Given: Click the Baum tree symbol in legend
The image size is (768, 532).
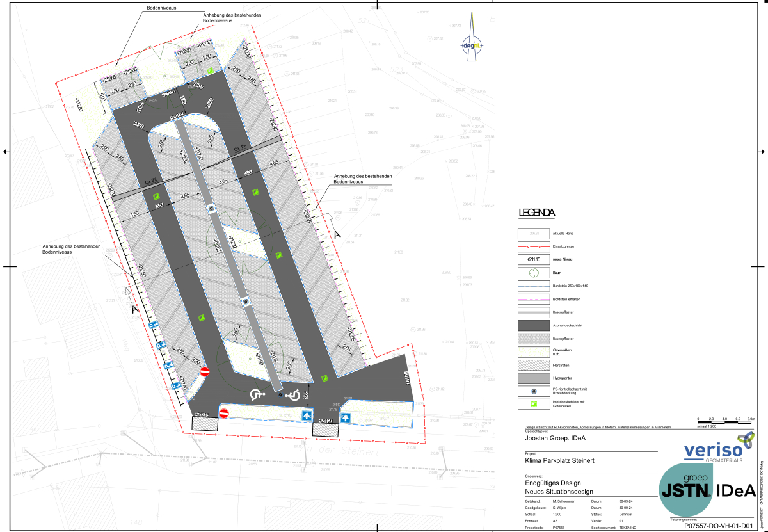Looking at the screenshot, I should pos(533,273).
